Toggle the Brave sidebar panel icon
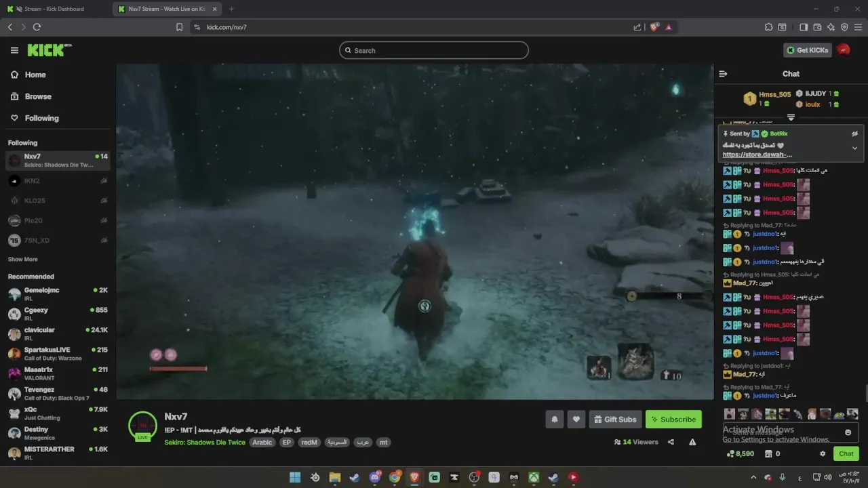Viewport: 868px width, 488px height. tap(804, 27)
